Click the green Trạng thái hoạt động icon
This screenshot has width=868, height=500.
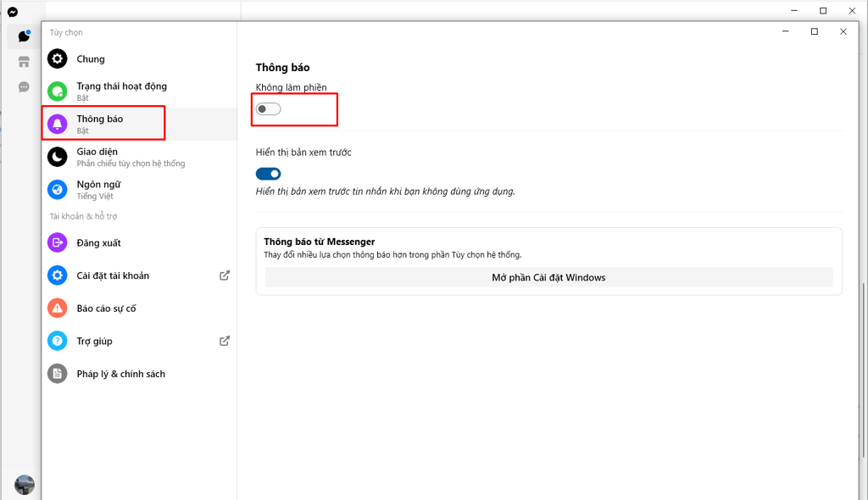click(57, 92)
